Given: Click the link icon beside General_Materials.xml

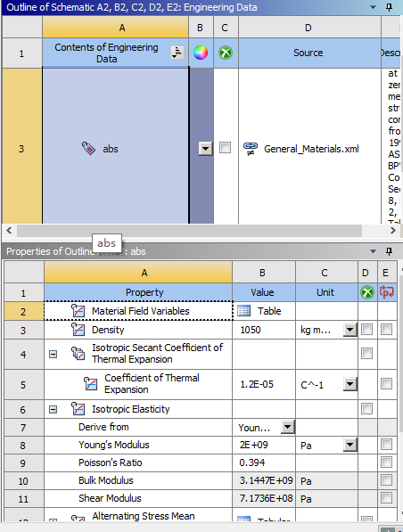Looking at the screenshot, I should [251, 149].
